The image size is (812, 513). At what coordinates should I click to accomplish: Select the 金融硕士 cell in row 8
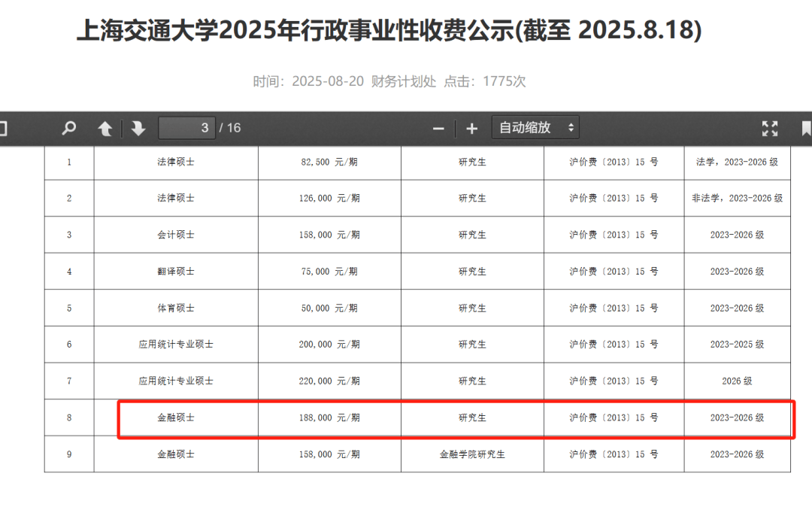176,417
